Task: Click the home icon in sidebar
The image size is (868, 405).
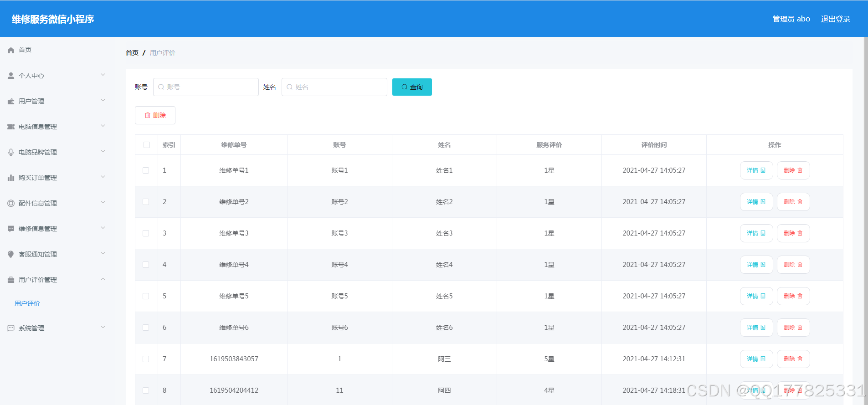Action: [11, 50]
